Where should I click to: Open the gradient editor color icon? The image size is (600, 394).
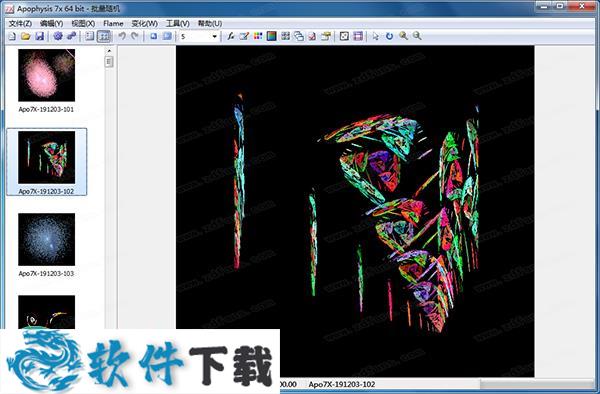tap(271, 36)
